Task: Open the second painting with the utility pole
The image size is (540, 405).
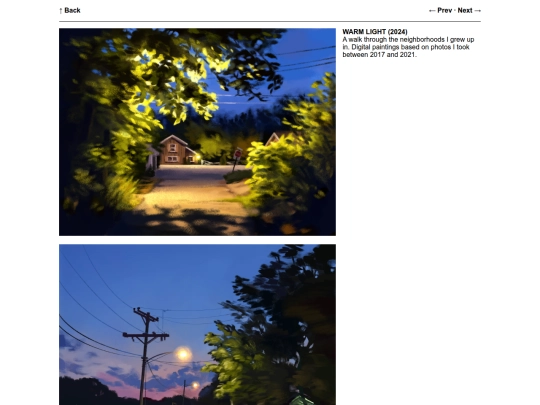Action: tap(197, 325)
